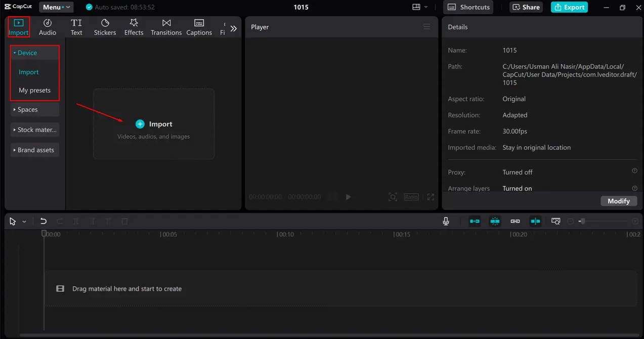
Task: Start voiceover recording with microphone
Action: pyautogui.click(x=446, y=221)
